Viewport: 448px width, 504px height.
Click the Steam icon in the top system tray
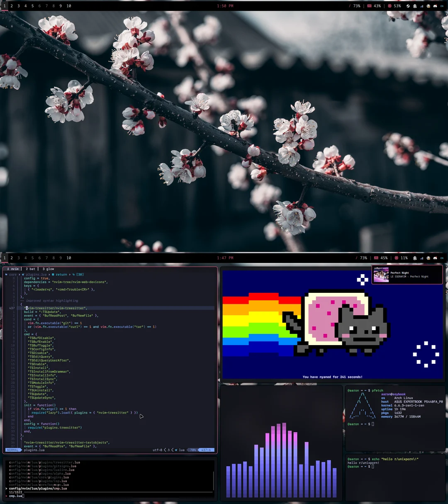pyautogui.click(x=408, y=6)
